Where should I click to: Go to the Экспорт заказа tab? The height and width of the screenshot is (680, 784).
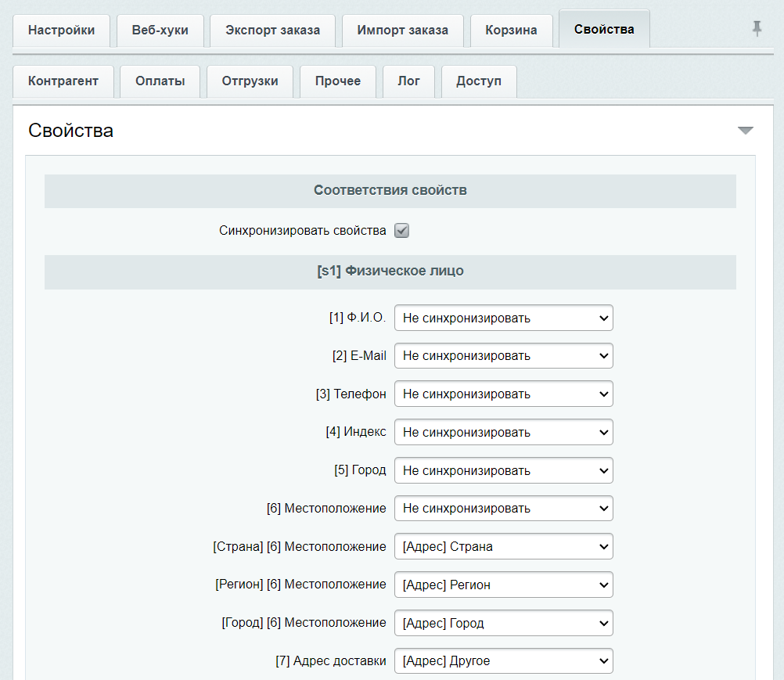272,31
